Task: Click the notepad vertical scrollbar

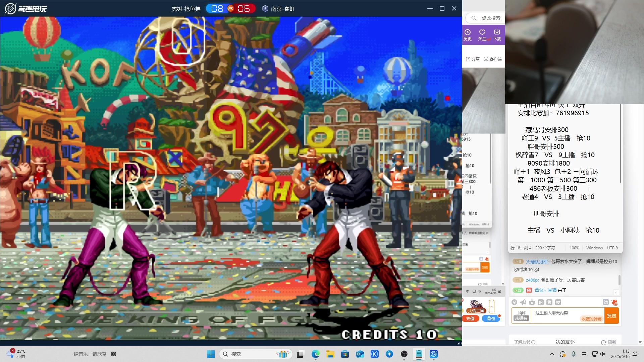Action: (x=621, y=144)
